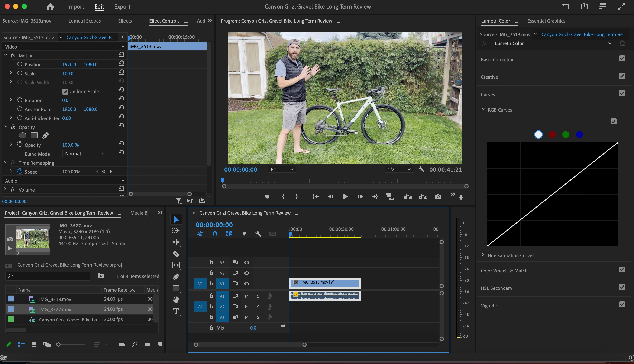
Task: Select the Razor tool in tools panel
Action: [176, 254]
